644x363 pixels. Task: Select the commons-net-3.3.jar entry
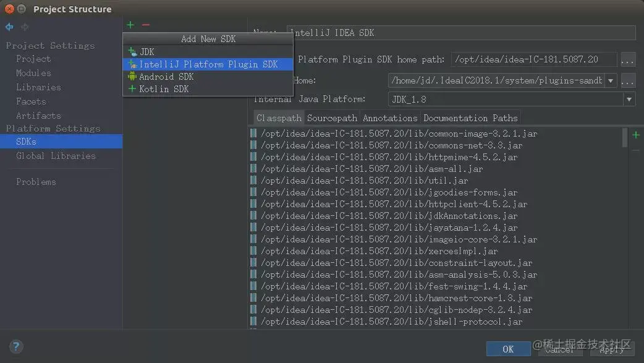click(392, 145)
